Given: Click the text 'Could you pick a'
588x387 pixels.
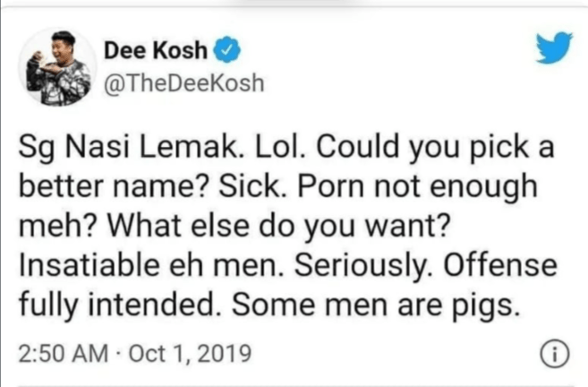Looking at the screenshot, I should (x=435, y=148).
